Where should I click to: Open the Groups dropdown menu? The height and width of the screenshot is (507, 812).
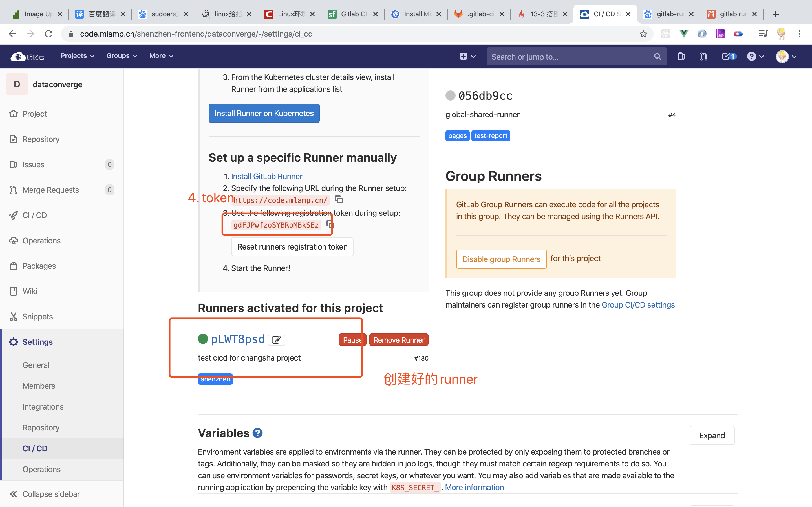pyautogui.click(x=122, y=56)
